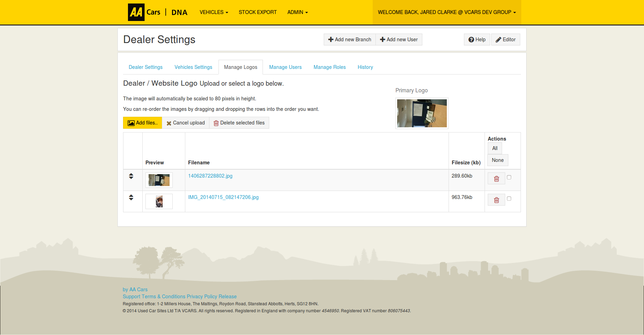Check the box next to 1406287228802.jpg

[509, 177]
